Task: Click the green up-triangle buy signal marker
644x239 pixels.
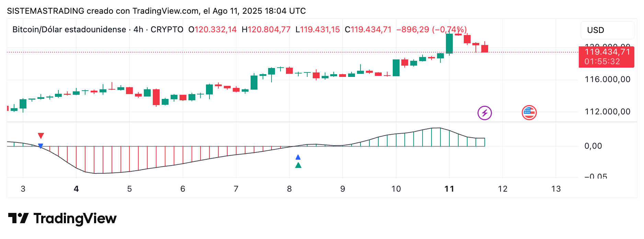Action: pyautogui.click(x=298, y=166)
